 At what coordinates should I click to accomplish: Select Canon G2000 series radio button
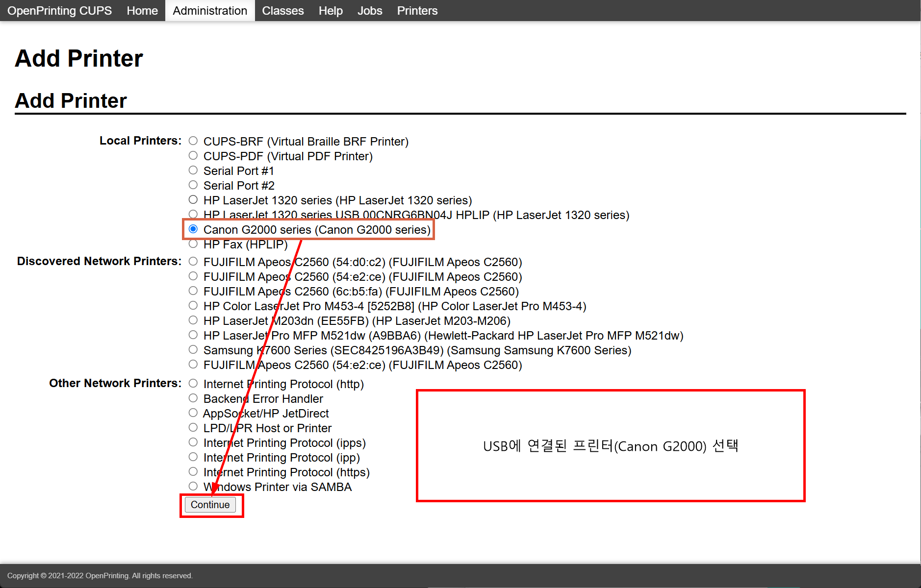193,229
